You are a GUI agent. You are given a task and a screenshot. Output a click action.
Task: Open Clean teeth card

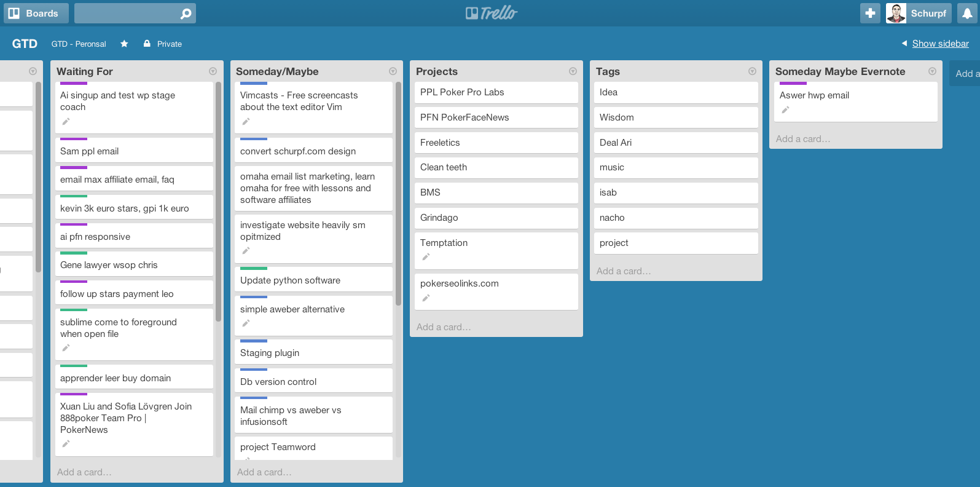(496, 167)
